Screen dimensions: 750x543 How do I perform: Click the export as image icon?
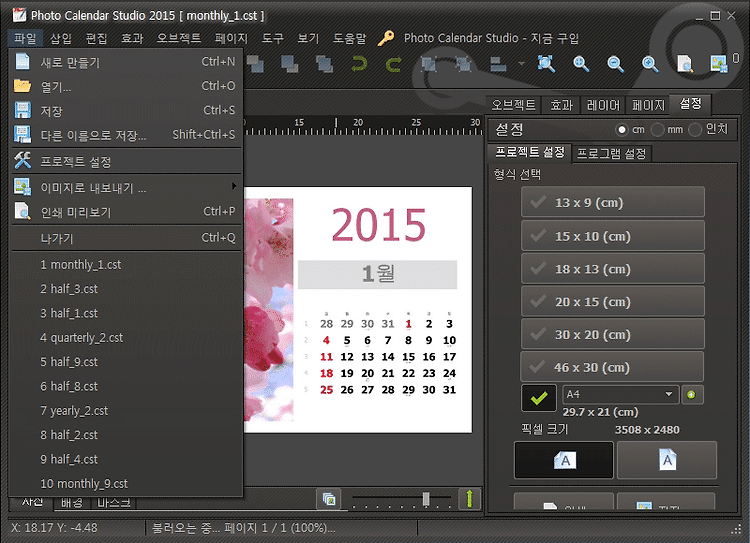(x=22, y=187)
